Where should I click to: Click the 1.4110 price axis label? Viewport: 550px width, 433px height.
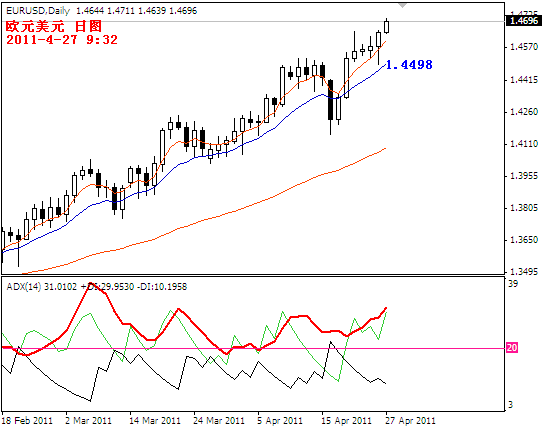524,144
